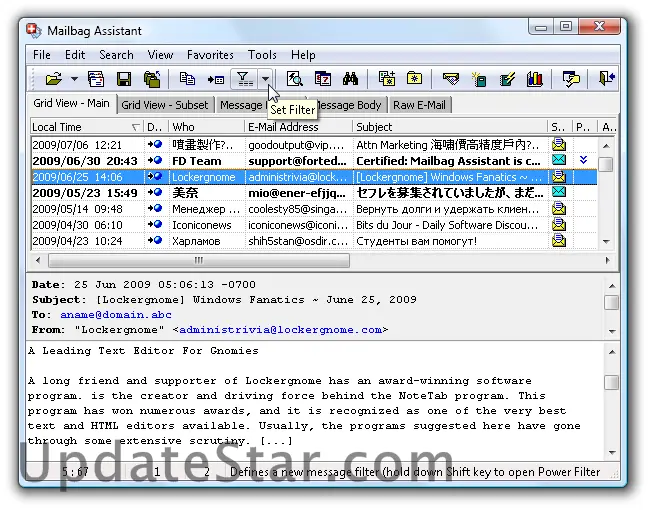
Task: Click the open folder toolbar icon
Action: [54, 78]
